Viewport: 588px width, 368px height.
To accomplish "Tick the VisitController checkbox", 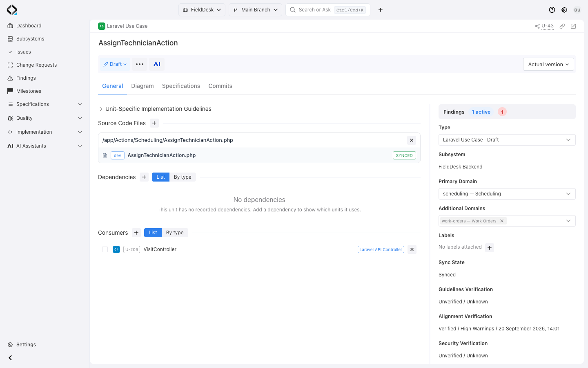I will [105, 249].
